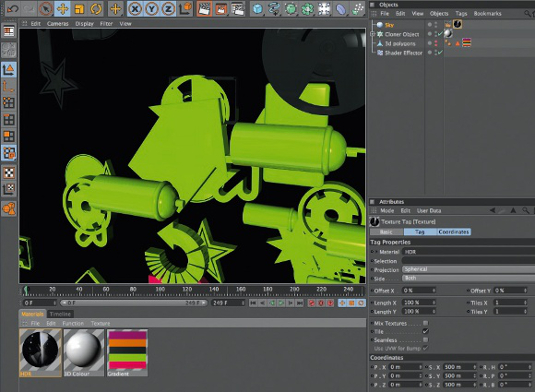535x392 pixels.
Task: Click the timeline preview range slider bar
Action: point(133,303)
